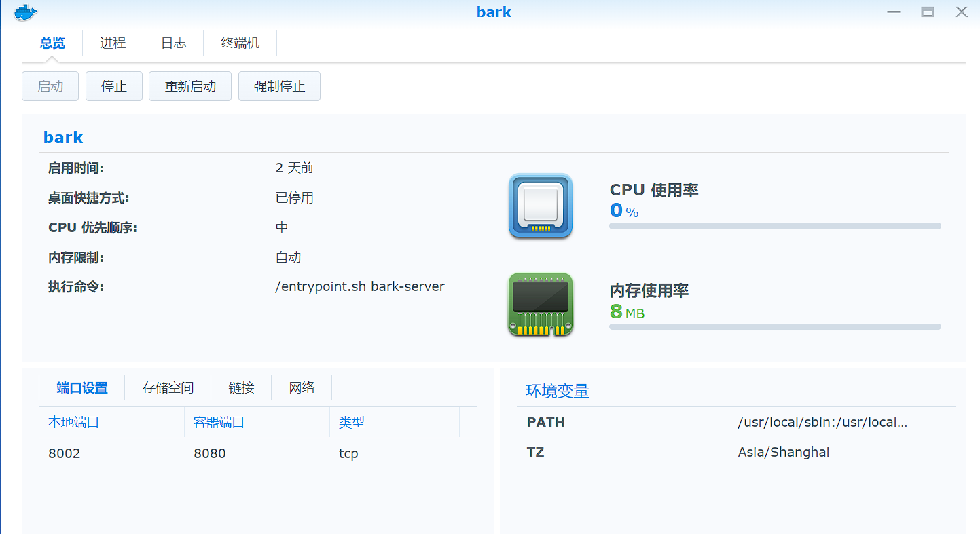Switch to the 存储空间 sub-tab
980x534 pixels.
pos(167,387)
